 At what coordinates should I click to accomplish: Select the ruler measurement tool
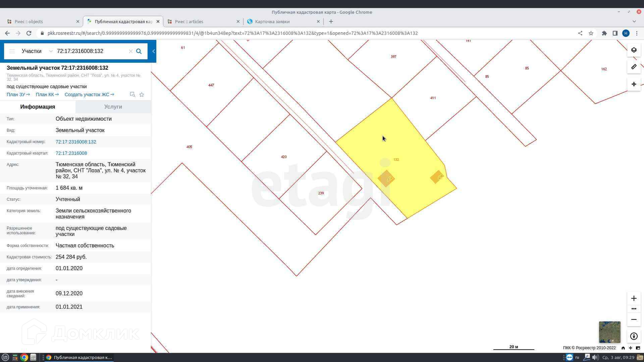click(634, 67)
